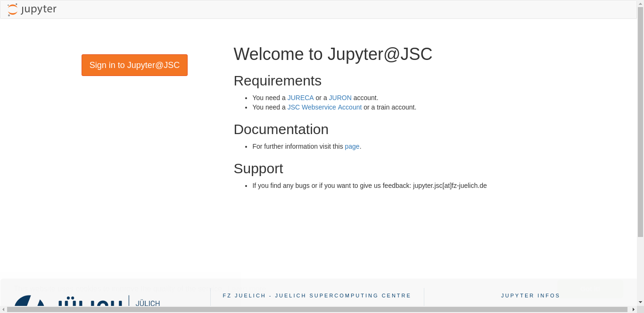Click the horizontal scrollbar right arrow

point(634,310)
